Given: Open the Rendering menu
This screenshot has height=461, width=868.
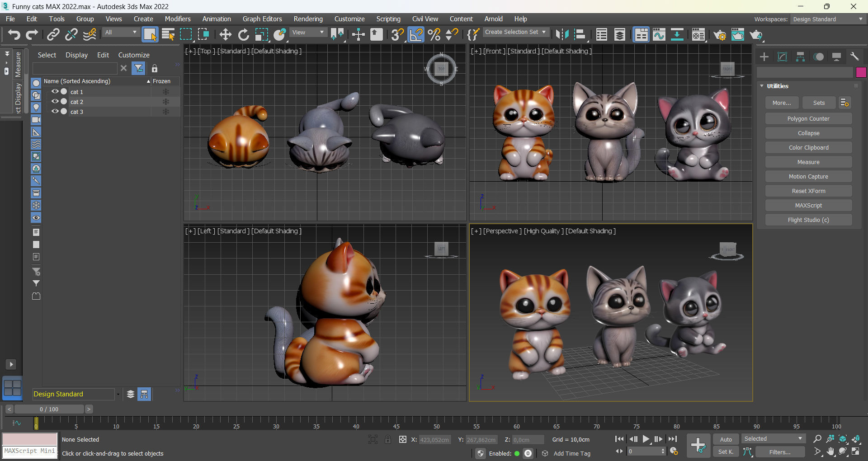Looking at the screenshot, I should (308, 19).
